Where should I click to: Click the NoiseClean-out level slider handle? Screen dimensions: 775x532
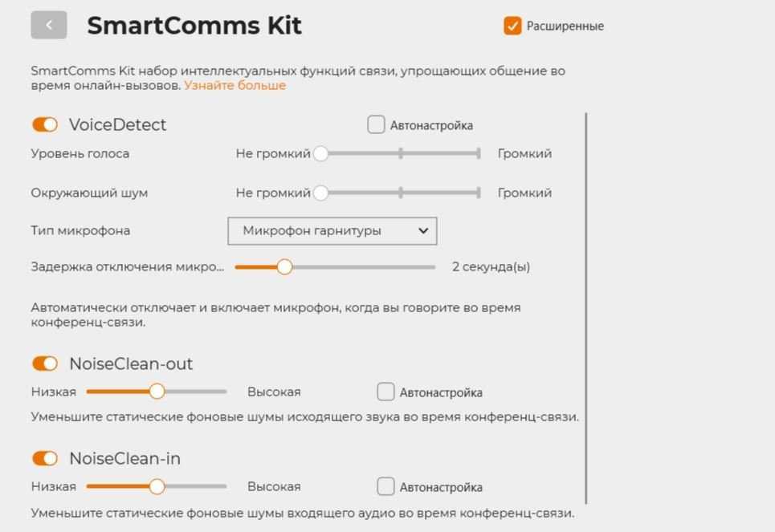pyautogui.click(x=157, y=392)
